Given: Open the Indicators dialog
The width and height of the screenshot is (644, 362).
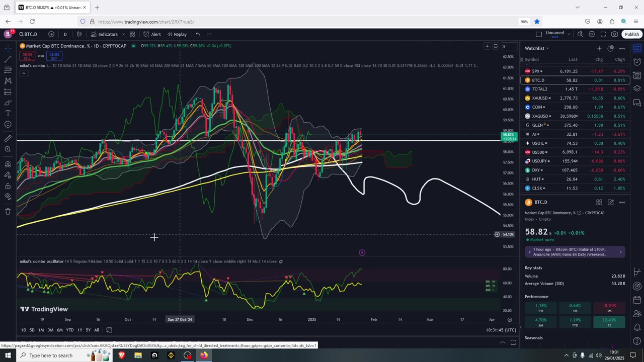Looking at the screenshot, I should click(104, 34).
